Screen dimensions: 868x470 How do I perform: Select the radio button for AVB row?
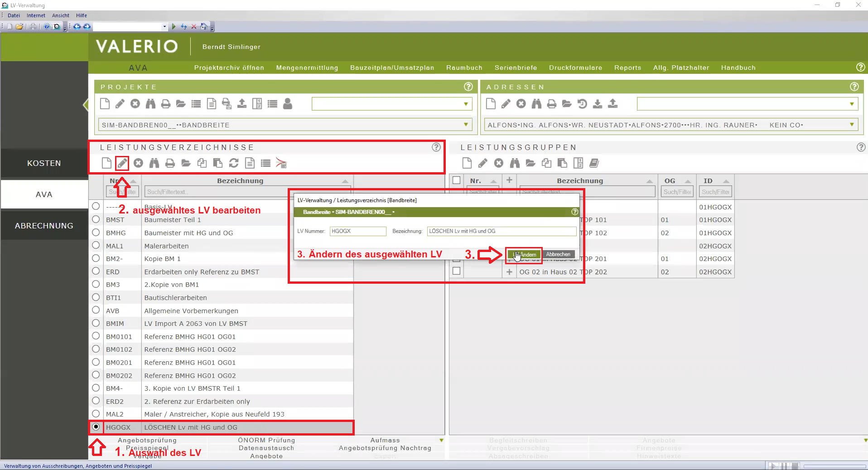pyautogui.click(x=96, y=310)
